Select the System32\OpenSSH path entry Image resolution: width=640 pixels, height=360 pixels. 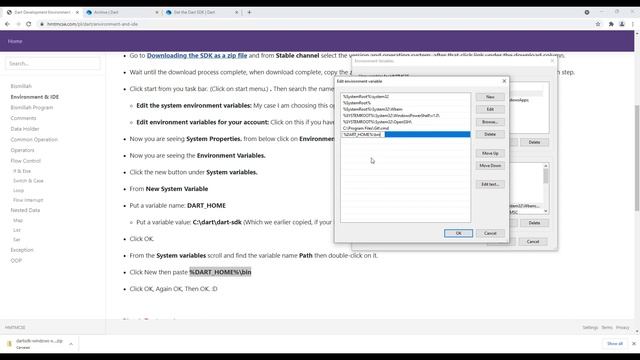[x=406, y=122]
